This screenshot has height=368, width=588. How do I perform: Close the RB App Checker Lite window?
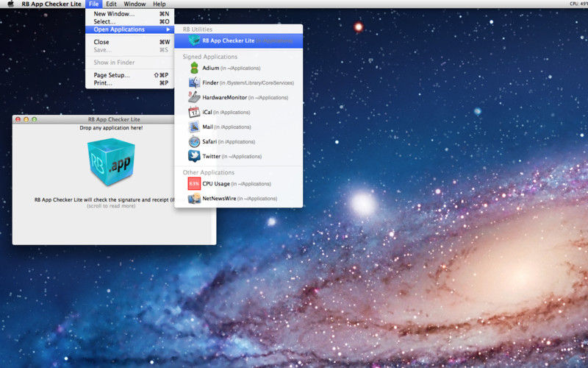click(18, 119)
